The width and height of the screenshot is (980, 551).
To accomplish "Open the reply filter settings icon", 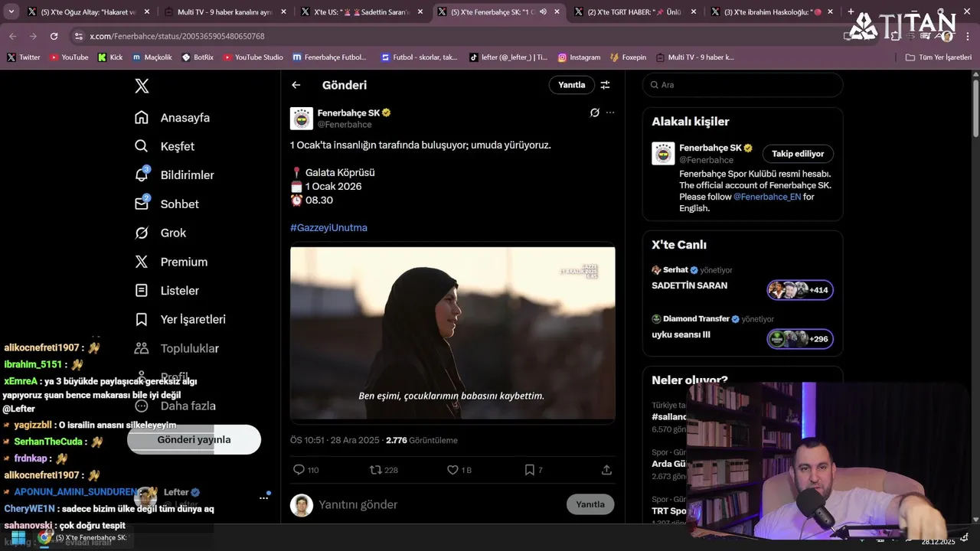I will [x=605, y=85].
